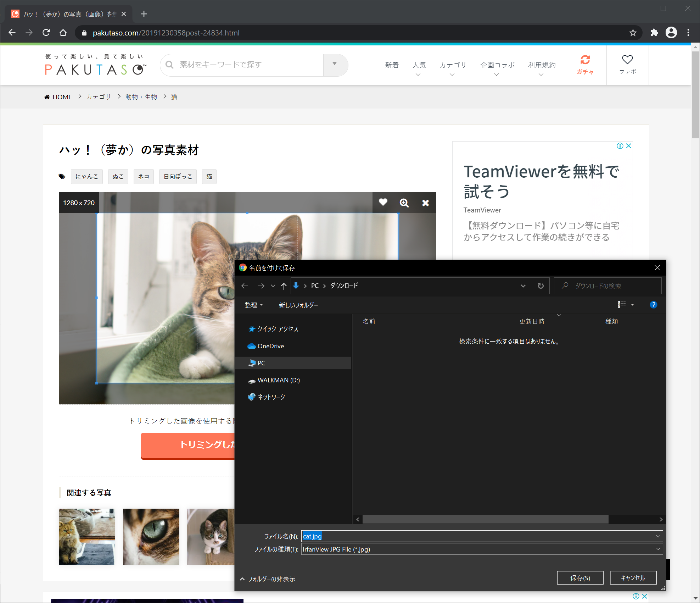Expand the ファイルの種類 file type dropdown
700x603 pixels.
[x=658, y=549]
